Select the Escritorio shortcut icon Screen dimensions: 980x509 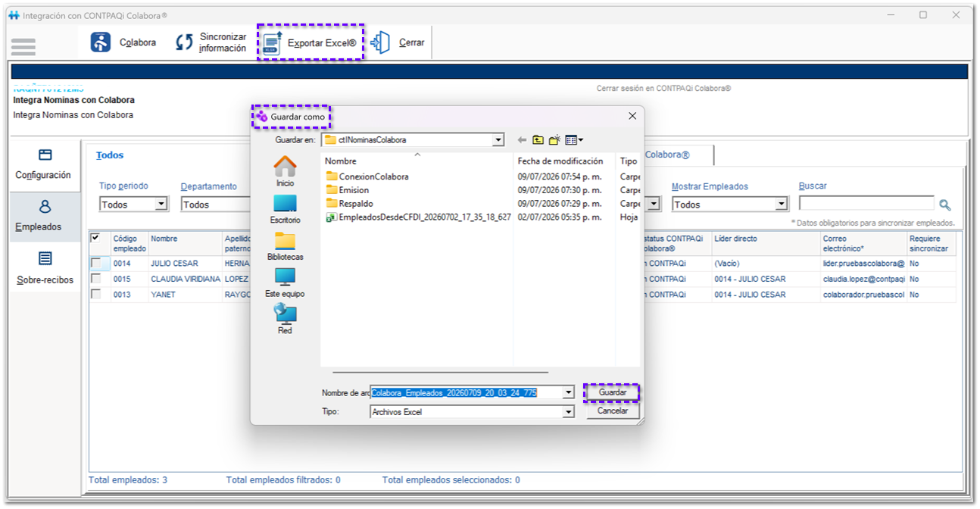click(x=285, y=203)
